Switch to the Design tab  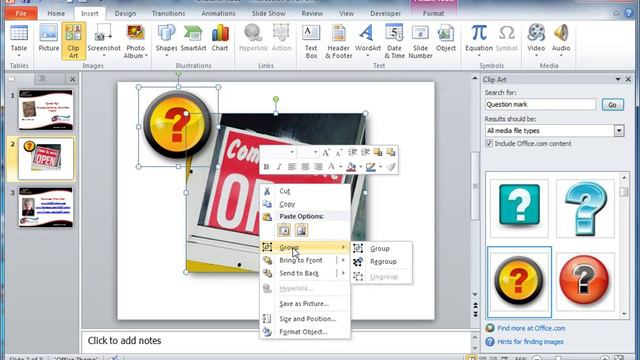pos(125,13)
